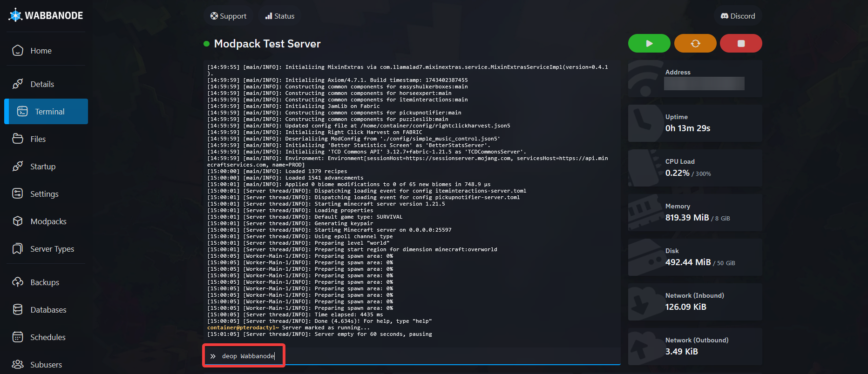Screen dimensions: 868x374
Task: Click the 'Server marked as running...' log line
Action: [x=288, y=327]
